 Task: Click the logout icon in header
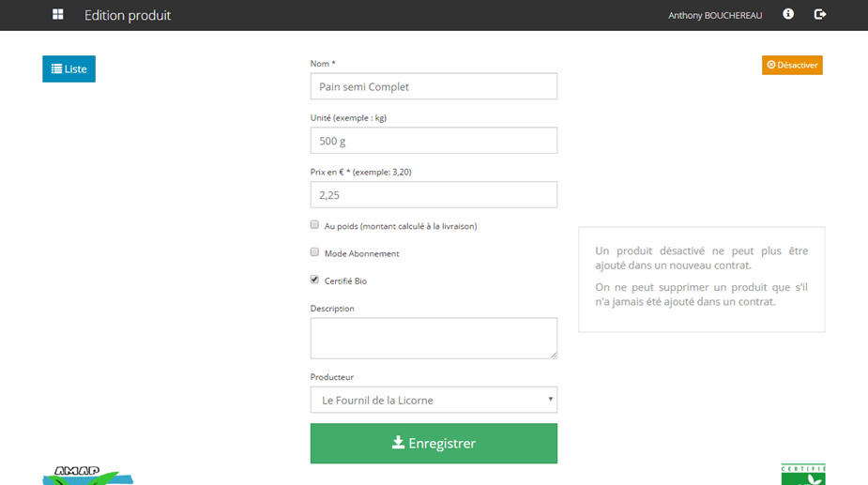click(x=820, y=14)
